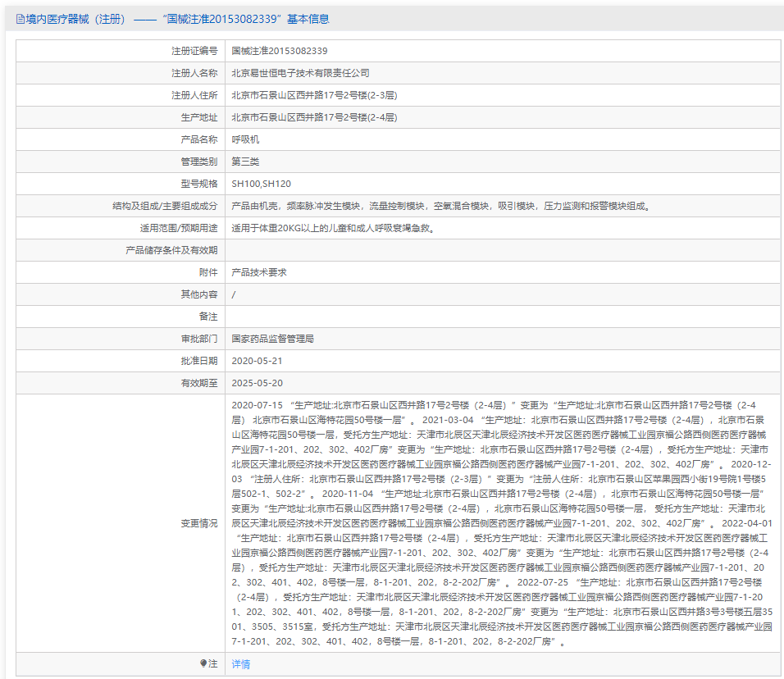Select composition text starting 产品由机壳

click(441, 206)
